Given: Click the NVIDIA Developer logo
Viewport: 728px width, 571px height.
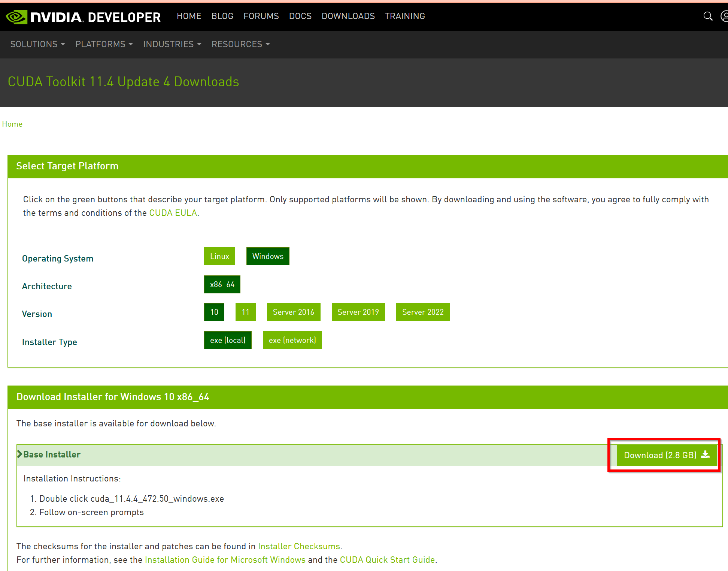Looking at the screenshot, I should [83, 17].
